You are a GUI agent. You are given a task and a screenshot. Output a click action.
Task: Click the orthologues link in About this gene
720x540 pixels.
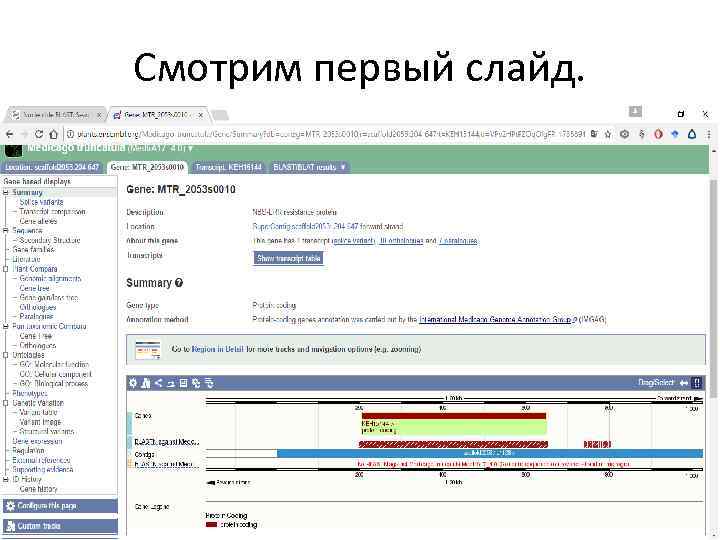pyautogui.click(x=401, y=241)
